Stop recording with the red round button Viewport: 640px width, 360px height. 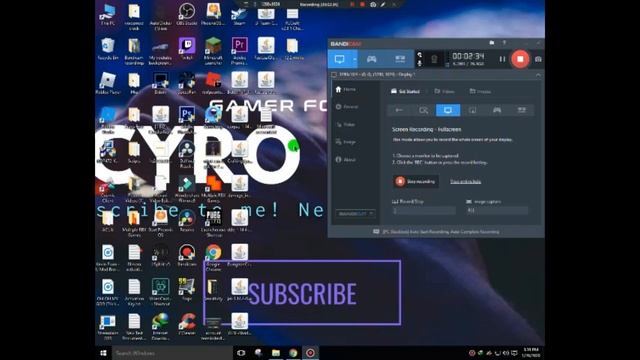[x=520, y=59]
